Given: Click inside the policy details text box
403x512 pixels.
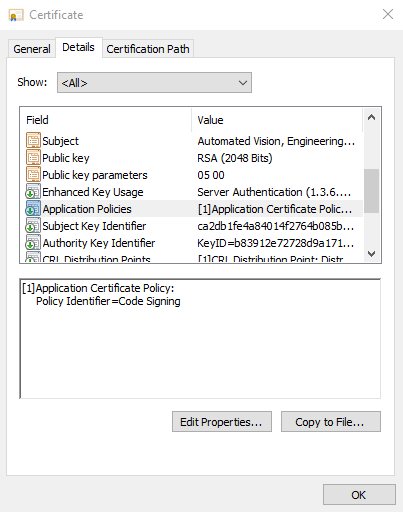Looking at the screenshot, I should (200, 339).
